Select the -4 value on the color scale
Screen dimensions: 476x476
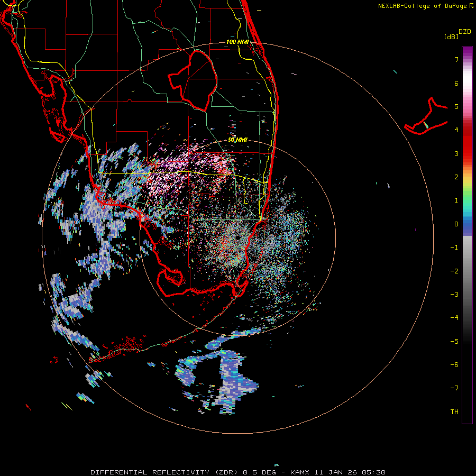(454, 318)
